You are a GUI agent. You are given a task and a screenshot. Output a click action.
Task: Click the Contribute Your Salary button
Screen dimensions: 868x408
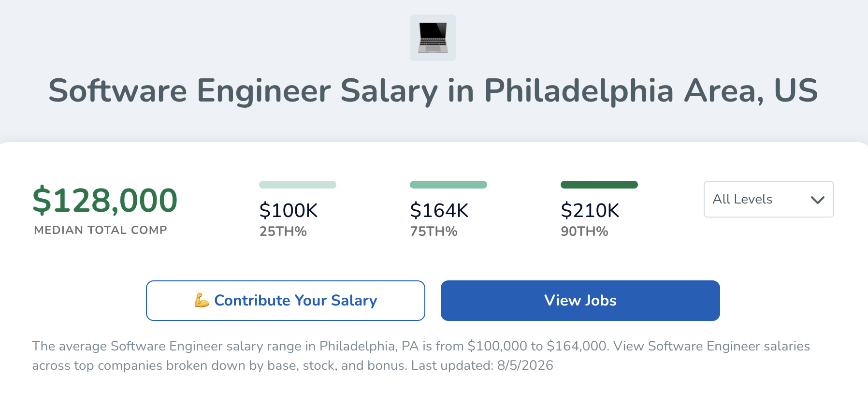click(285, 301)
